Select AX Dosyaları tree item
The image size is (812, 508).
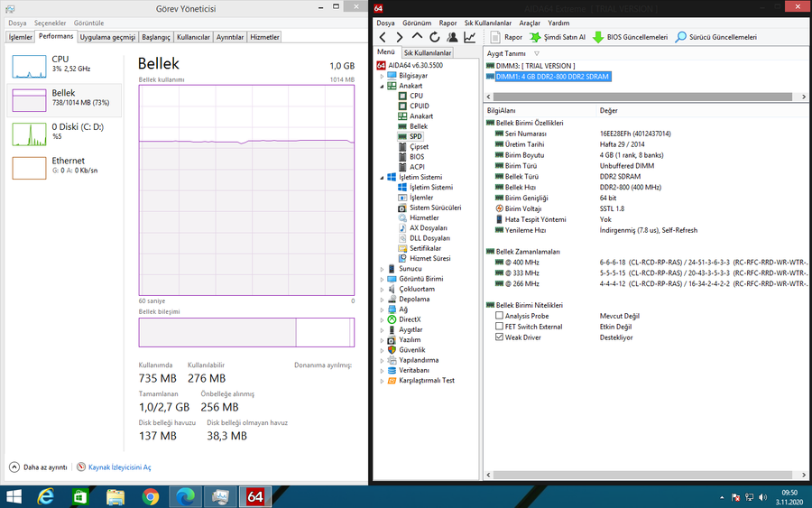click(428, 228)
